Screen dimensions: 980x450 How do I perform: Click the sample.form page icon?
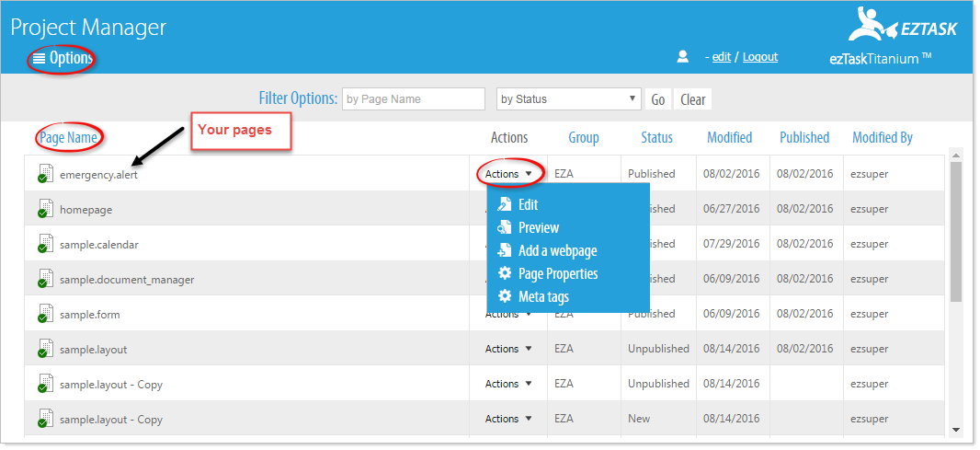pos(45,314)
